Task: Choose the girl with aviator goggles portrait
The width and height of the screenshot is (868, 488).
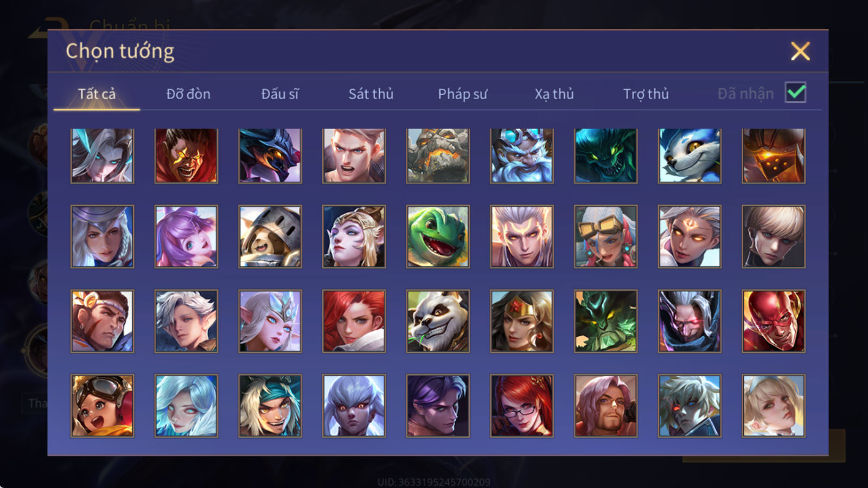Action: (x=102, y=406)
